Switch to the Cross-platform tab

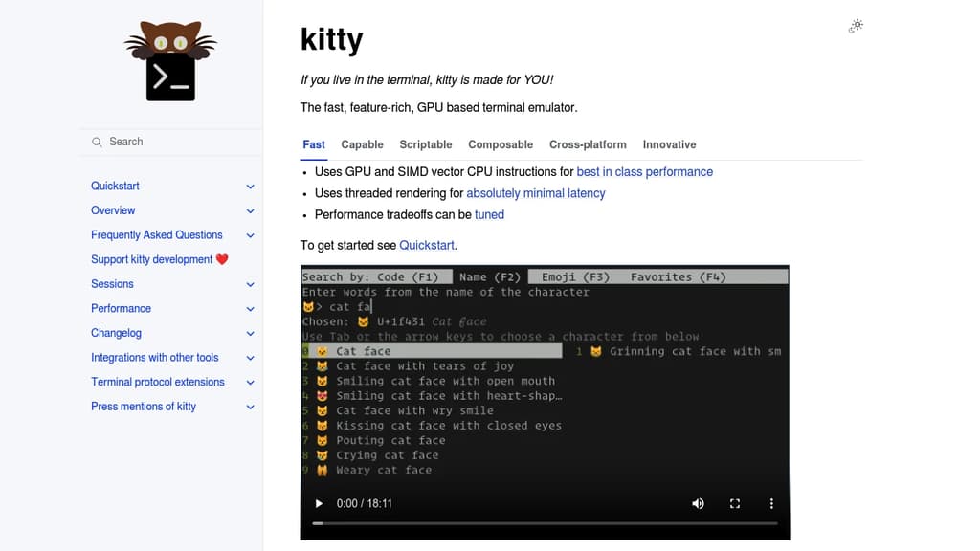point(588,144)
